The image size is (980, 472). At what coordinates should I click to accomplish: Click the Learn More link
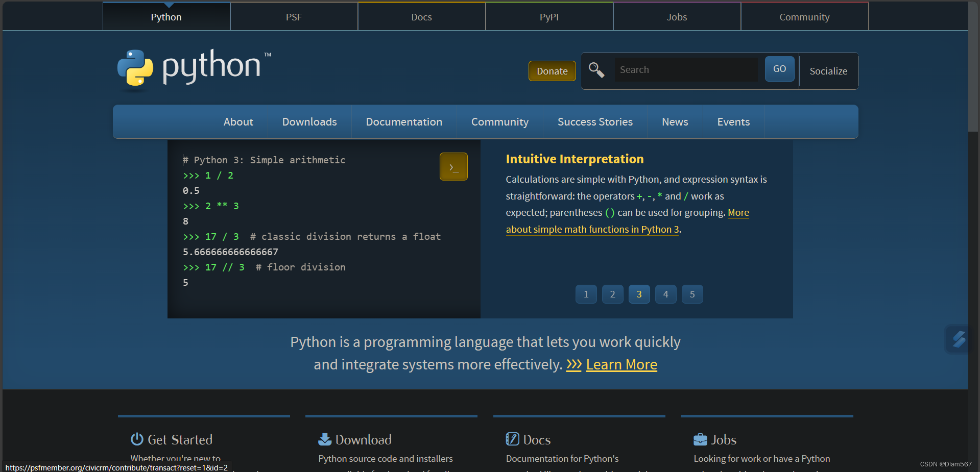(622, 364)
